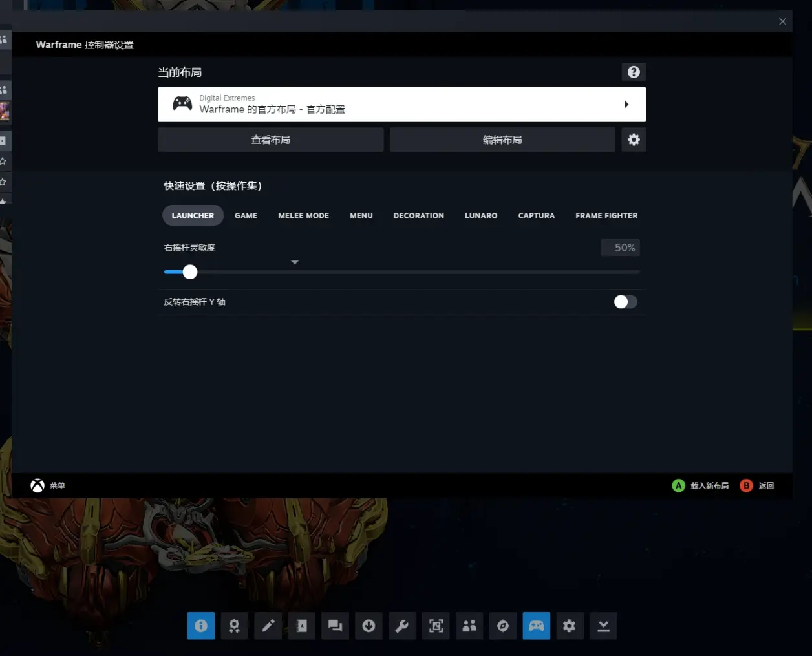The image size is (812, 656).
Task: Switch to the MENU action set tab
Action: 361,215
